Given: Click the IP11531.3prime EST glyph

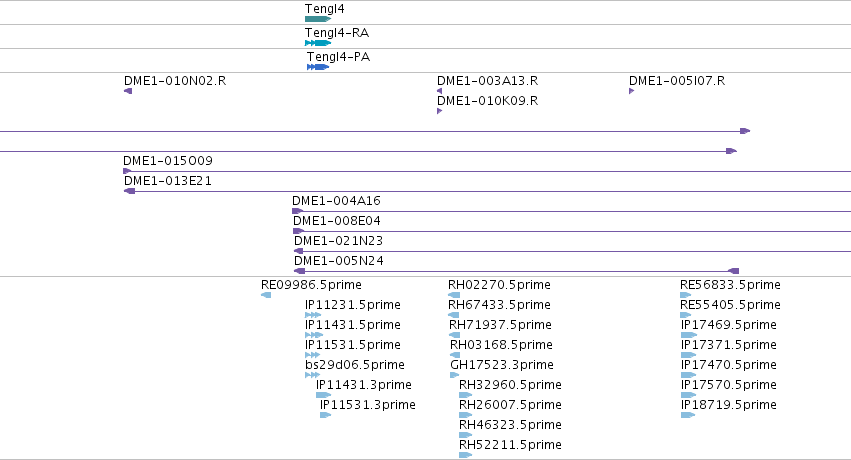Looking at the screenshot, I should pyautogui.click(x=326, y=415).
